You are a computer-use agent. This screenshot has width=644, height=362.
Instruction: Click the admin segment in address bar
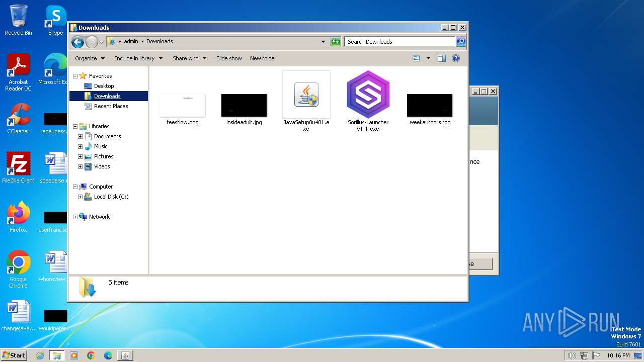pos(131,42)
